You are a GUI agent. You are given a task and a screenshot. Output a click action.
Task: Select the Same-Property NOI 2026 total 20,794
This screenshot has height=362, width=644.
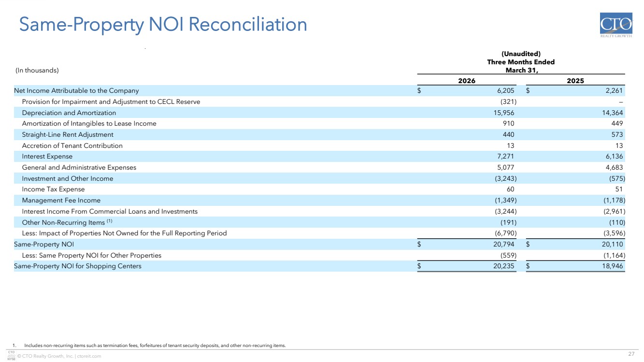(502, 245)
